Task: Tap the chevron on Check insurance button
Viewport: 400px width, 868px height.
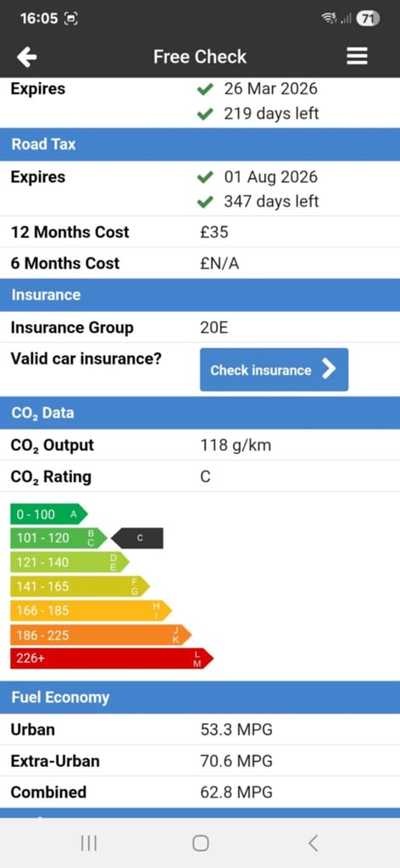Action: pyautogui.click(x=329, y=370)
